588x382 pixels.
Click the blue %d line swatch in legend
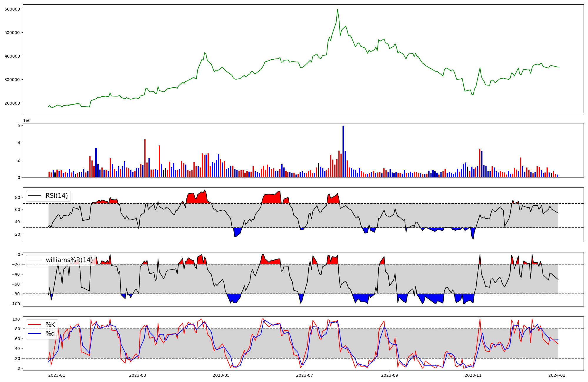click(34, 334)
